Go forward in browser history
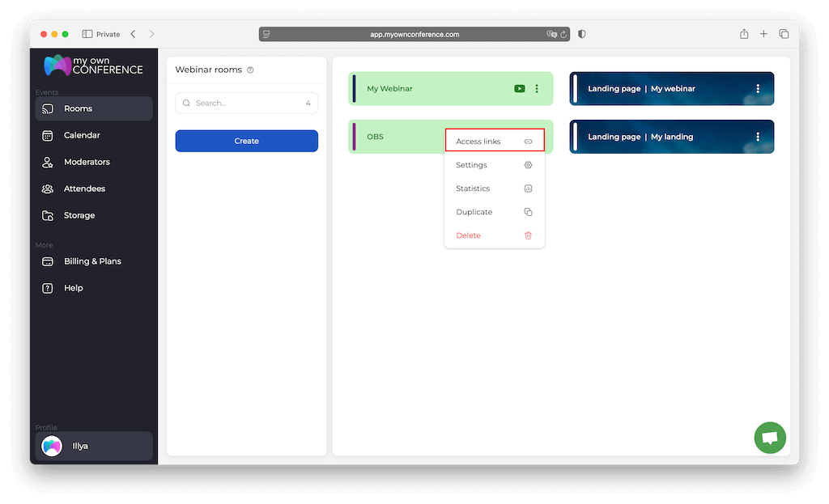The height and width of the screenshot is (504, 829). click(151, 34)
